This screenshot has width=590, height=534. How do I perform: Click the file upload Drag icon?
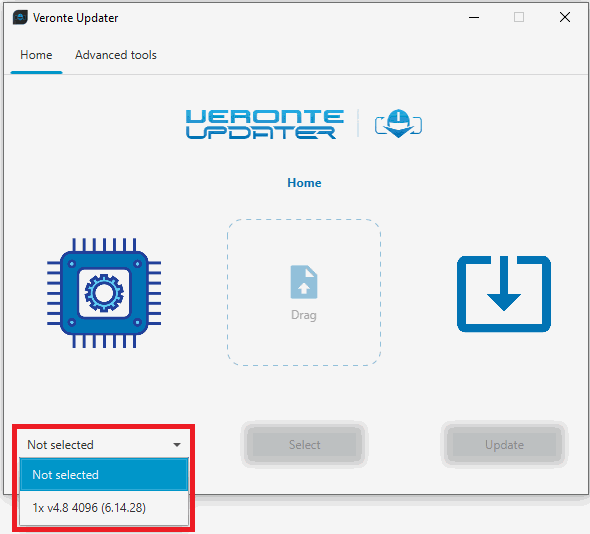(304, 282)
